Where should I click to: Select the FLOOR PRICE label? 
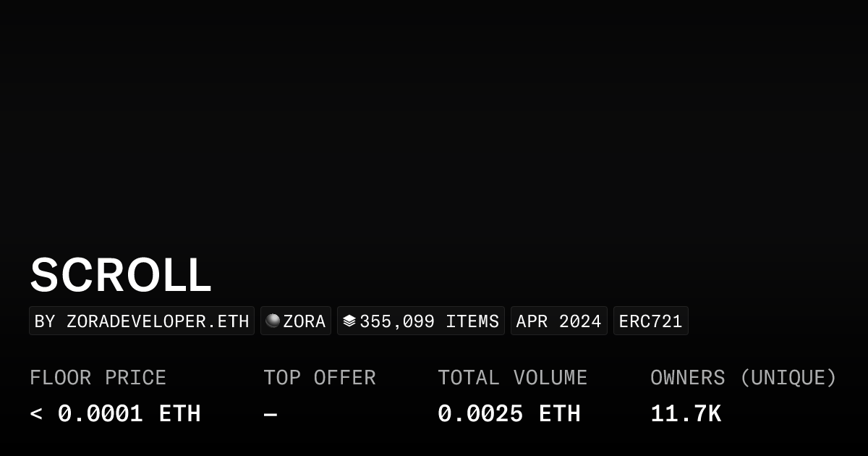point(98,378)
